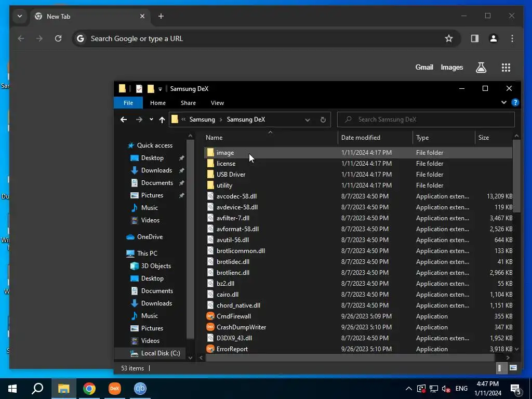Screen dimensions: 532x399
Task: Show hidden system tray icons
Action: click(x=409, y=389)
